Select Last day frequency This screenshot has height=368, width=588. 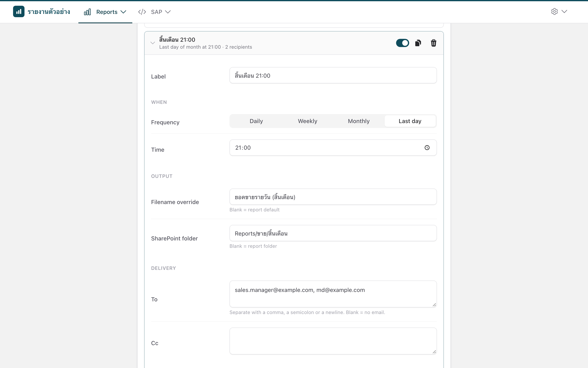click(410, 121)
